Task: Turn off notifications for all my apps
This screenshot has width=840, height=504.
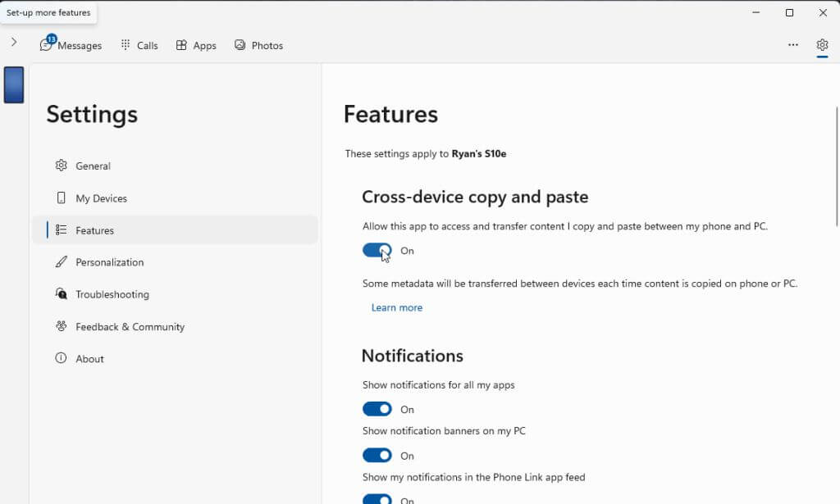Action: (377, 409)
